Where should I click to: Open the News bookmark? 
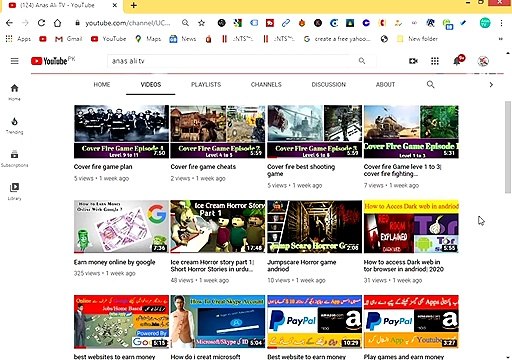(183, 39)
